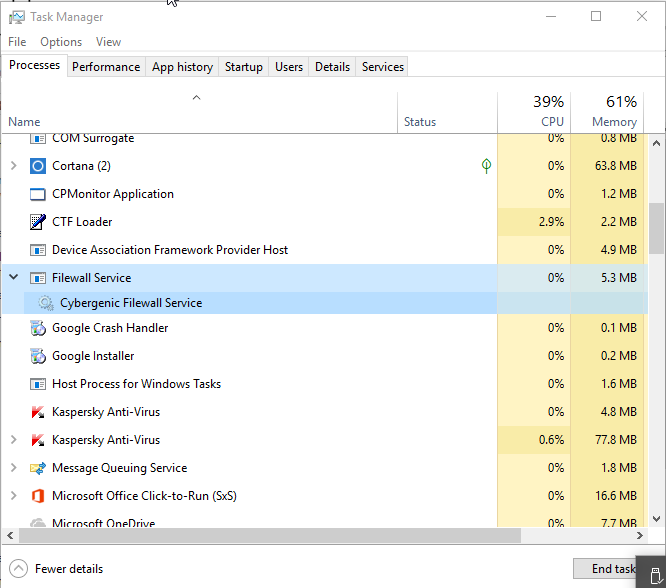
Task: Click the COM Surrogate process icon
Action: [37, 139]
